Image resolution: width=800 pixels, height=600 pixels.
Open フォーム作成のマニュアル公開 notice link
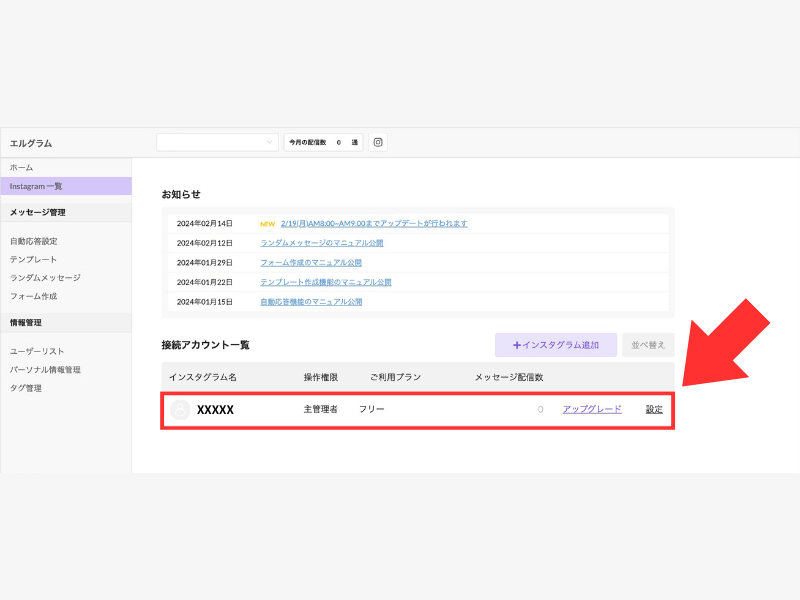[x=311, y=262]
